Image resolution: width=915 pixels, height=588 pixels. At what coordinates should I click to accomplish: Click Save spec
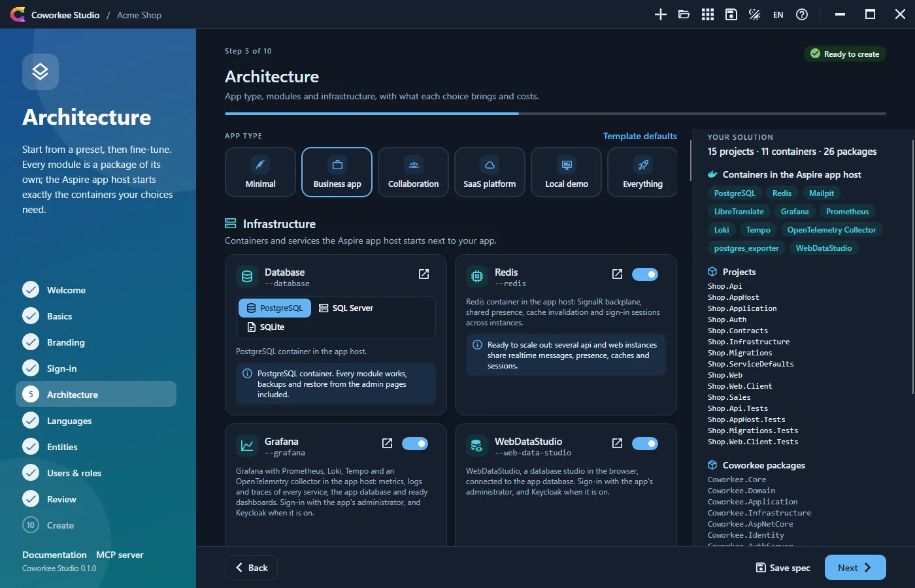(783, 568)
